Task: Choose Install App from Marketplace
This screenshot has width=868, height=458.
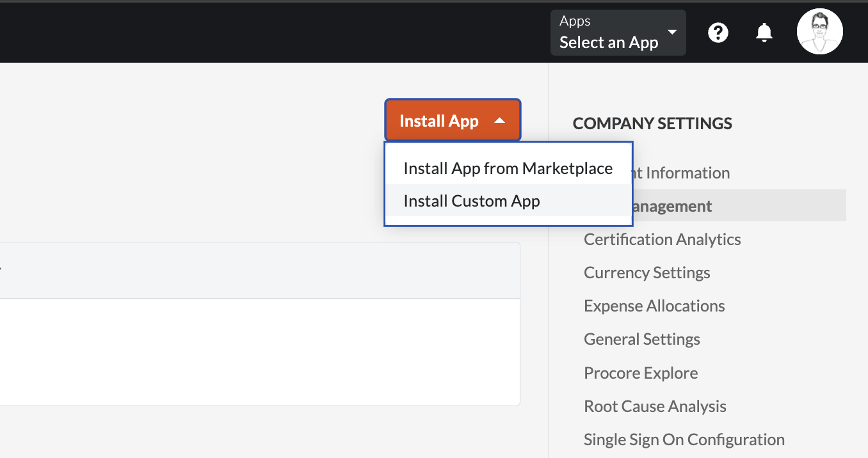Action: [x=508, y=168]
